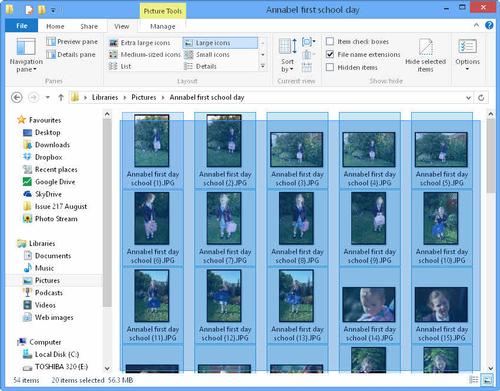Open the Navigation pane menu
The image size is (500, 391).
click(26, 55)
